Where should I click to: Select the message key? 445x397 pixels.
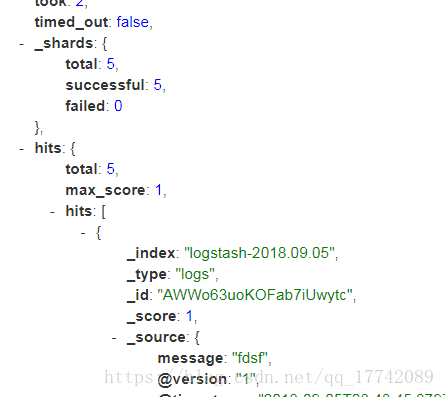(x=190, y=359)
